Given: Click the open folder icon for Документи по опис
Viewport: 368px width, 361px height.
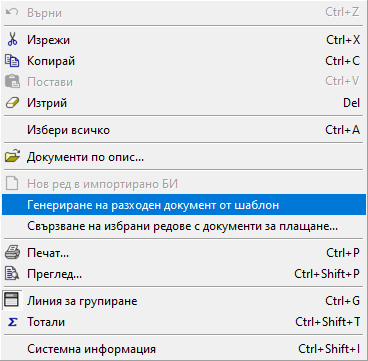Looking at the screenshot, I should click(12, 157).
